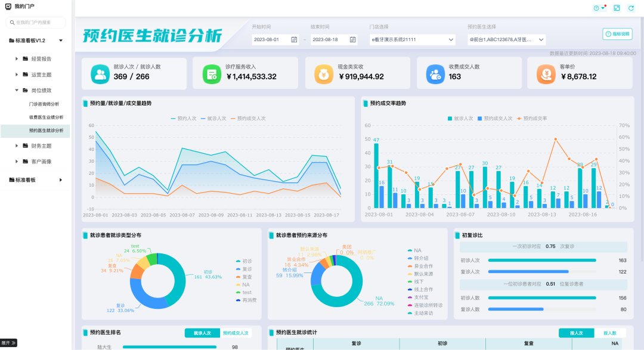Image resolution: width=644 pixels, height=350 pixels.
Task: Toggle 初诊 legend in visit type chart
Action: 243,261
